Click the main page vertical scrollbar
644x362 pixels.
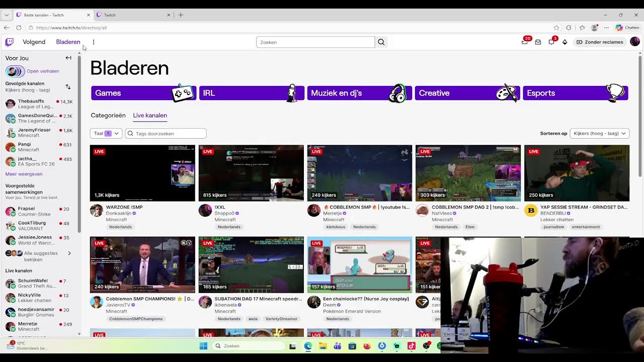[640, 116]
